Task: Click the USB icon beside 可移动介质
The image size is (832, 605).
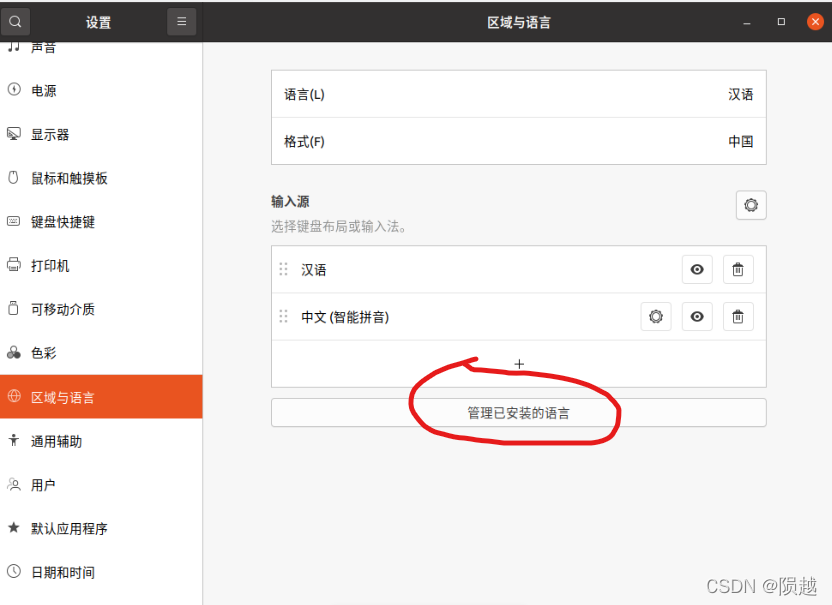Action: (14, 308)
